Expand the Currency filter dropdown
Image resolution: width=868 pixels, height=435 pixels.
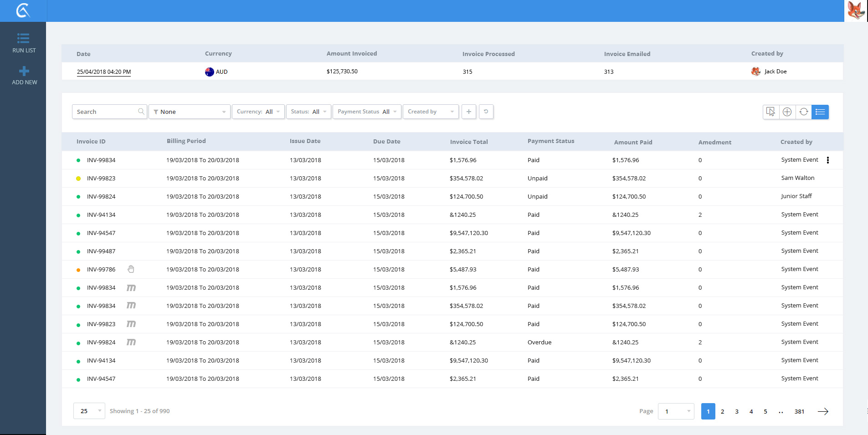[258, 112]
